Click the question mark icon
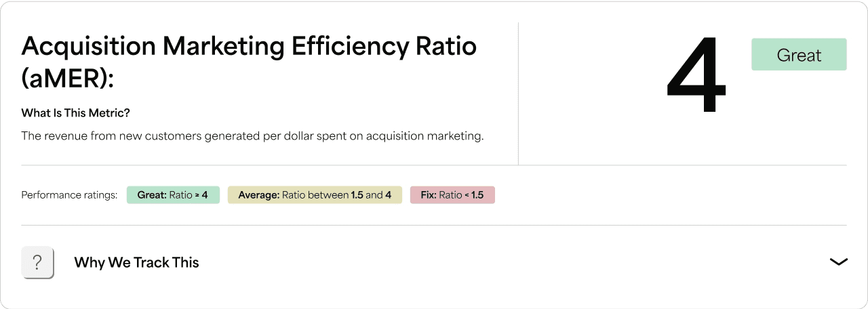The image size is (868, 309). click(x=37, y=262)
